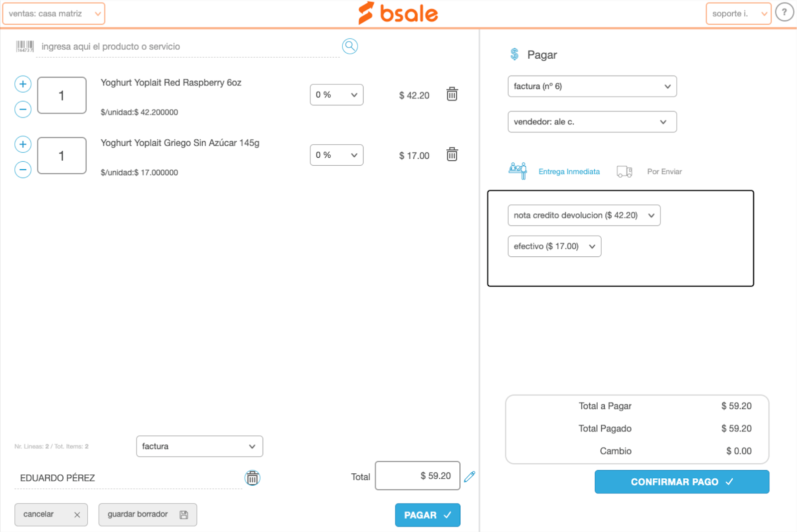The image size is (797, 532).
Task: Click the unit price $/unidad:$ 17.000000
Action: (x=139, y=173)
